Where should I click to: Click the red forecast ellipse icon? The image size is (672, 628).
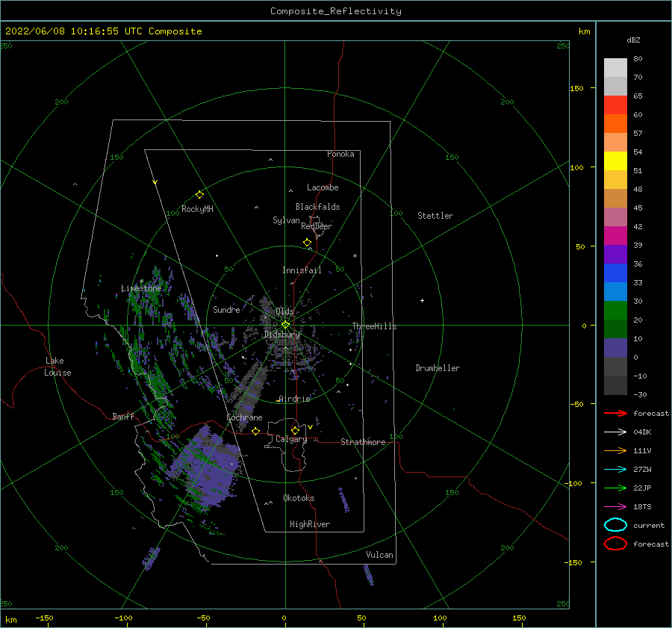pos(615,544)
